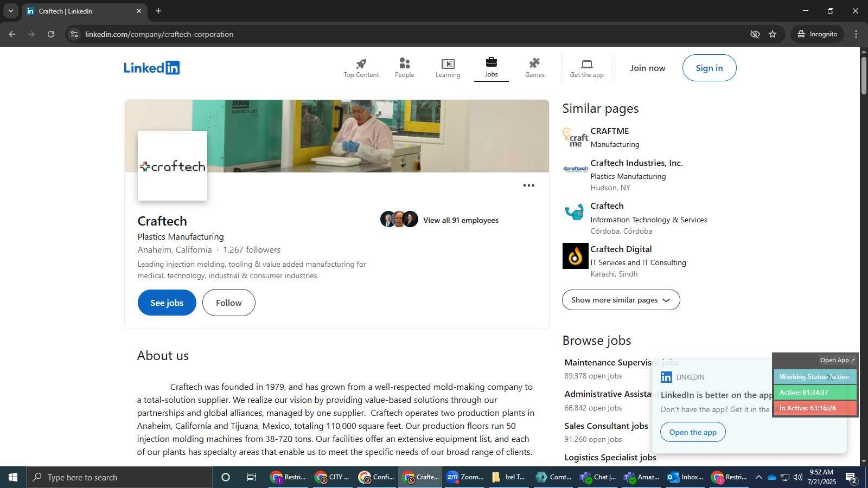This screenshot has width=868, height=488.
Task: Open the CRAFTME similar page
Action: (x=609, y=131)
